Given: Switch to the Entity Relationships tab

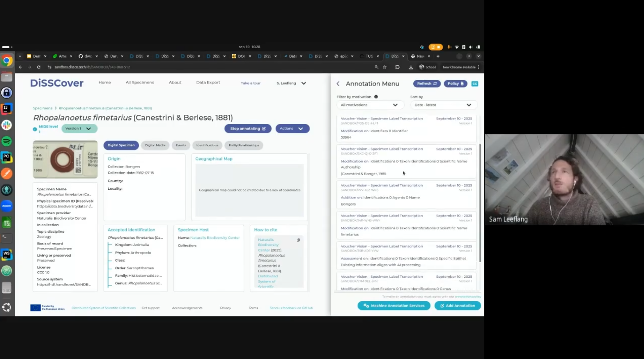Looking at the screenshot, I should pyautogui.click(x=244, y=145).
